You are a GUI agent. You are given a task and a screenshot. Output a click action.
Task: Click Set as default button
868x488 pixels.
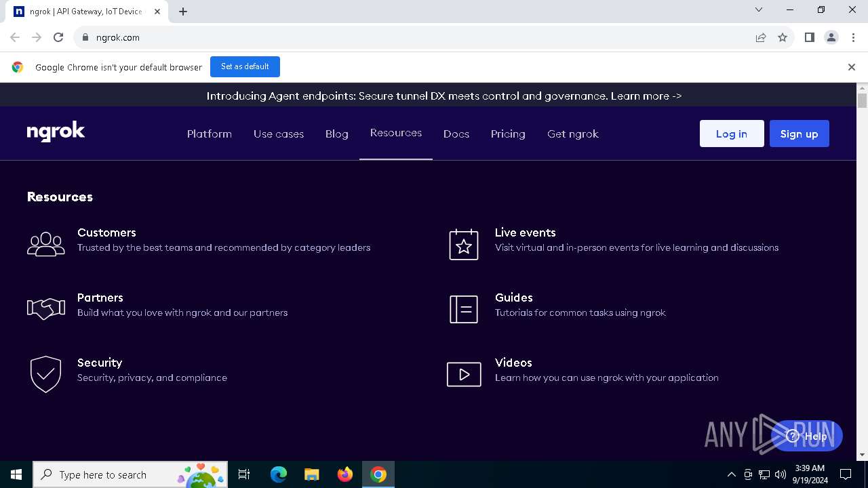click(x=245, y=66)
